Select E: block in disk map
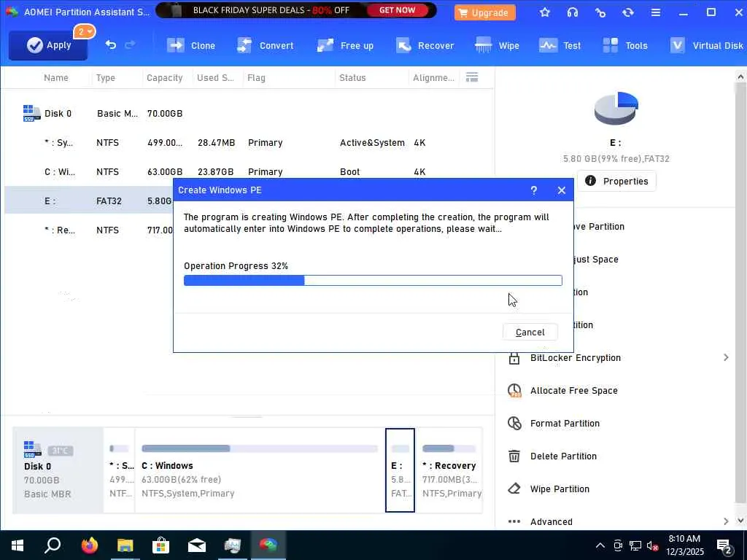 tap(400, 470)
